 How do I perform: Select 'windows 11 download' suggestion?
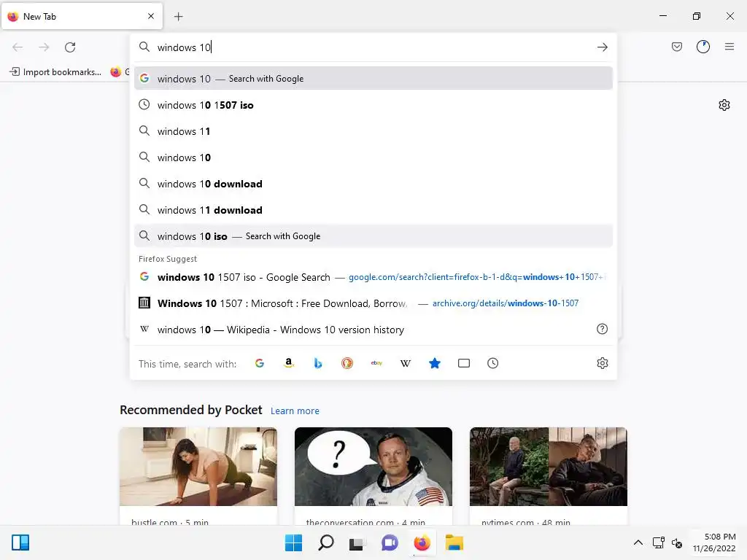pos(373,209)
